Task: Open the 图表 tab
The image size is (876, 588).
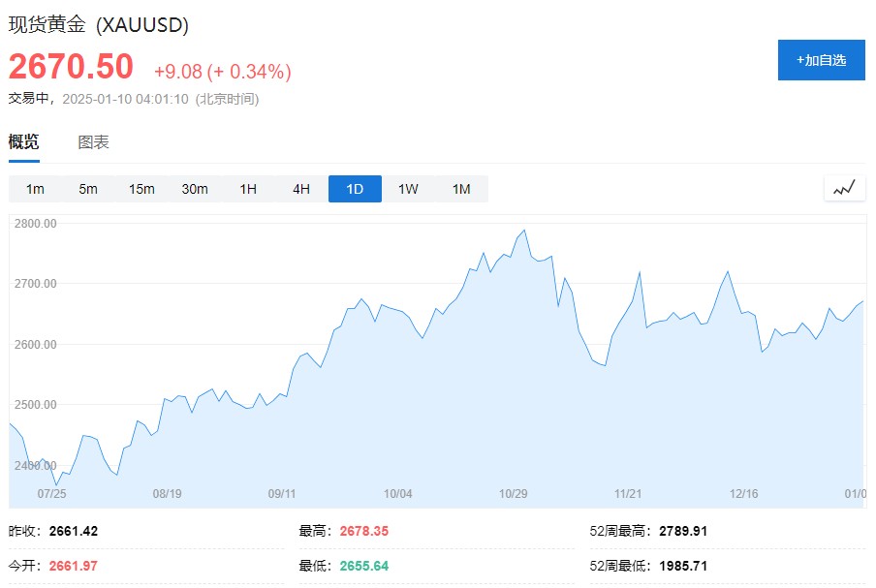Action: pyautogui.click(x=94, y=142)
